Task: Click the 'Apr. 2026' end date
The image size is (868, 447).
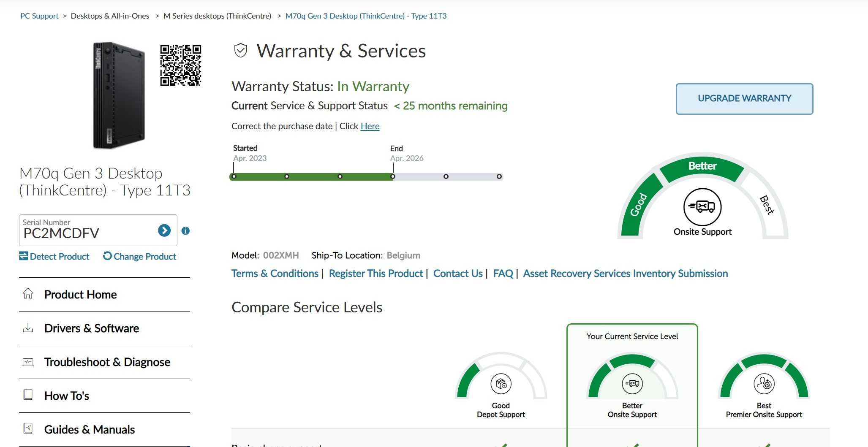Action: click(x=407, y=158)
